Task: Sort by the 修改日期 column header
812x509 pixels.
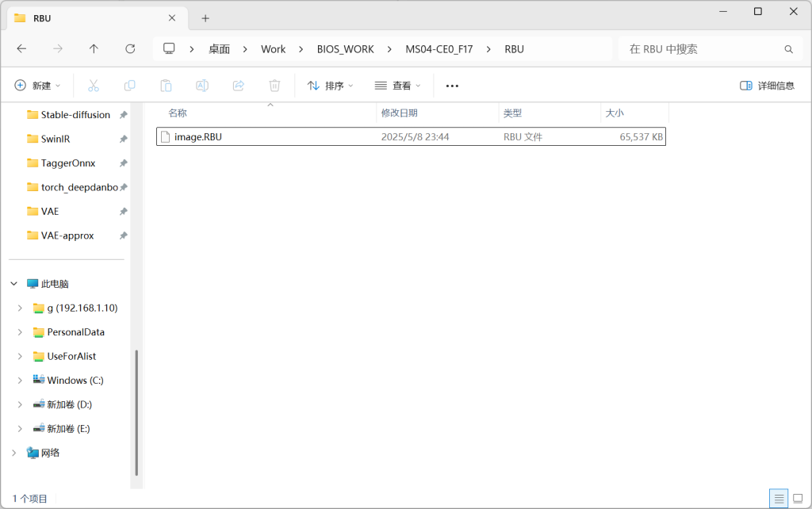Action: click(400, 113)
